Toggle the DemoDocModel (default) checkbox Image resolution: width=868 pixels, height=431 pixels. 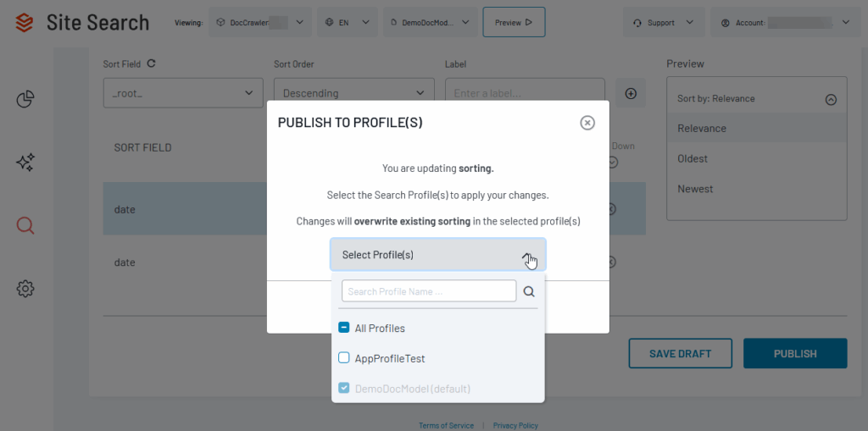(x=344, y=389)
